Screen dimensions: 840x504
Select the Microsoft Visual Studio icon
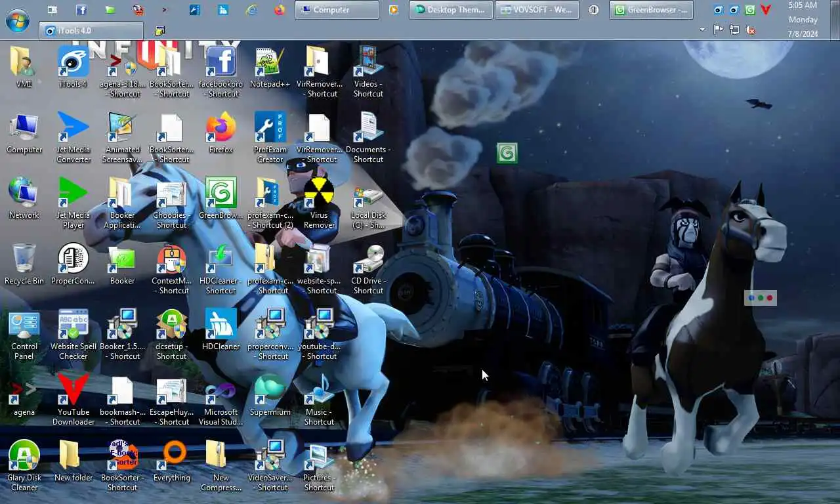click(220, 400)
